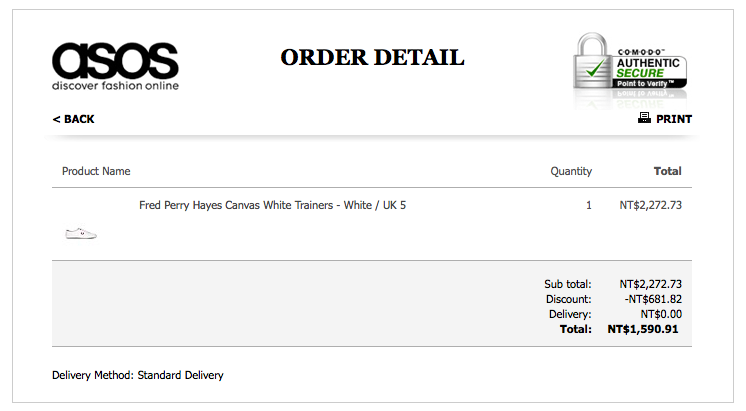Go back using the < BACK link
Image resolution: width=746 pixels, height=411 pixels.
tap(73, 119)
